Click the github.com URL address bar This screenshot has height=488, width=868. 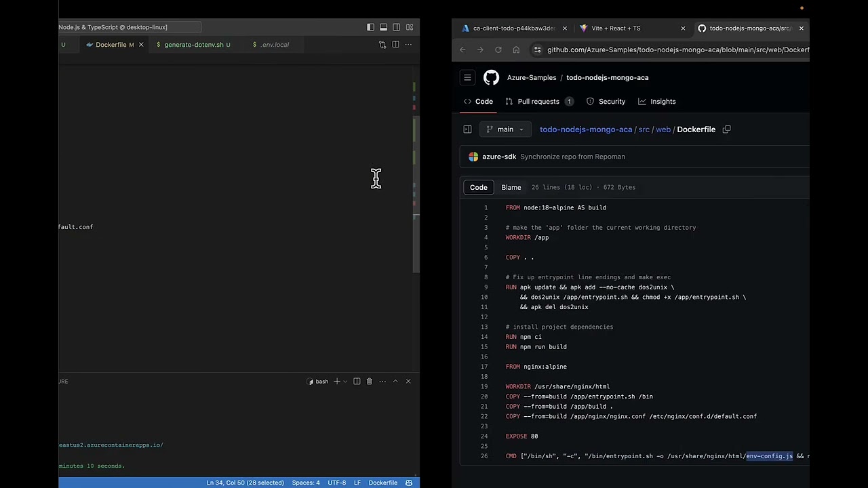pyautogui.click(x=678, y=49)
